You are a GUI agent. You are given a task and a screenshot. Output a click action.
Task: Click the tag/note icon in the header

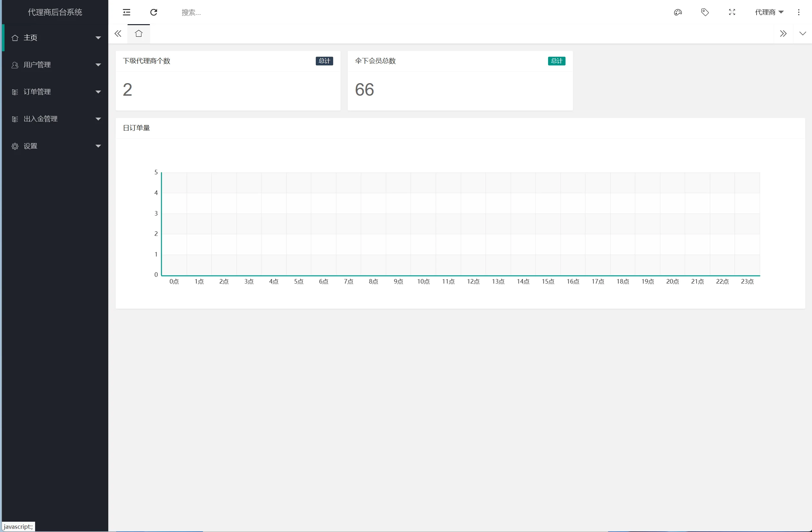click(x=705, y=12)
